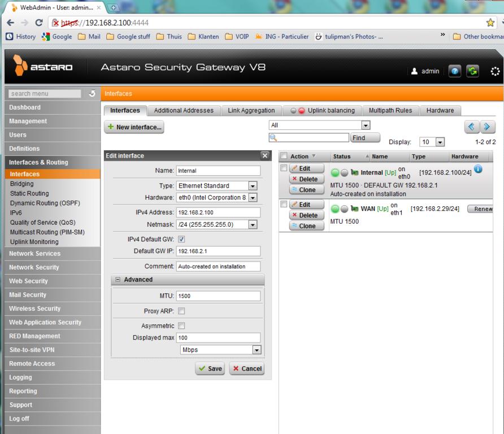The width and height of the screenshot is (504, 434).
Task: Click the browser reload icon
Action: [x=38, y=23]
